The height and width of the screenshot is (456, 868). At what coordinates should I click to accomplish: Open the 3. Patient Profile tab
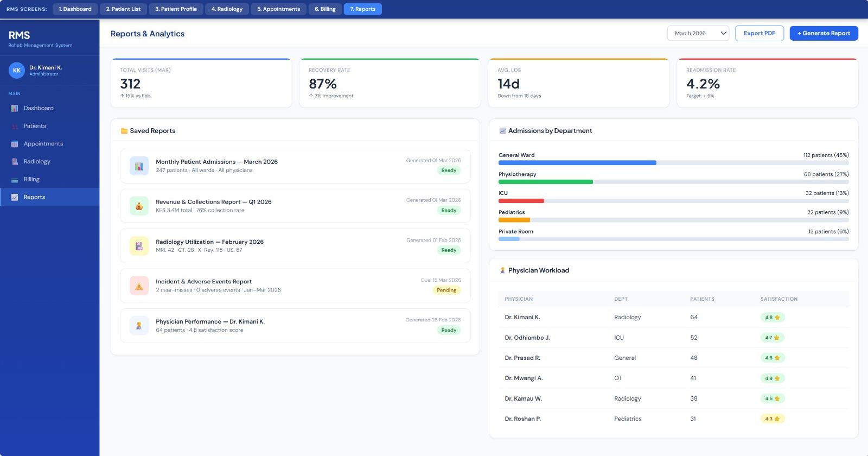176,9
